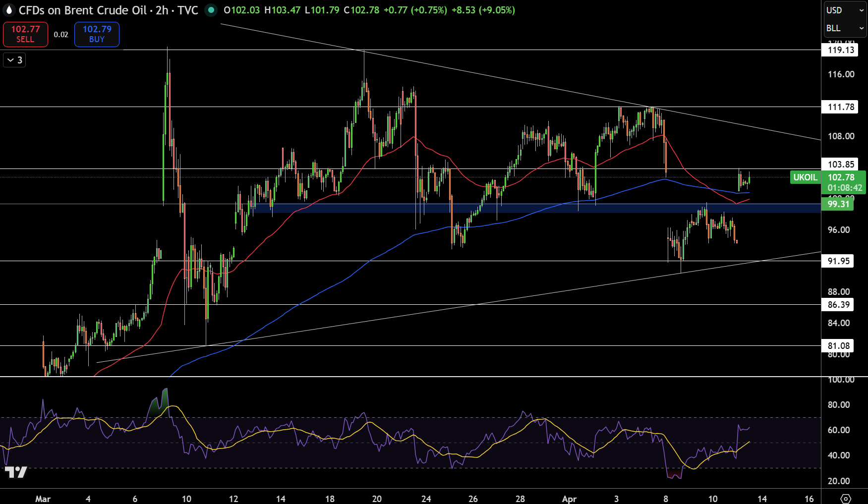Click the 18 date label on time axis
This screenshot has width=868, height=504.
coord(330,499)
